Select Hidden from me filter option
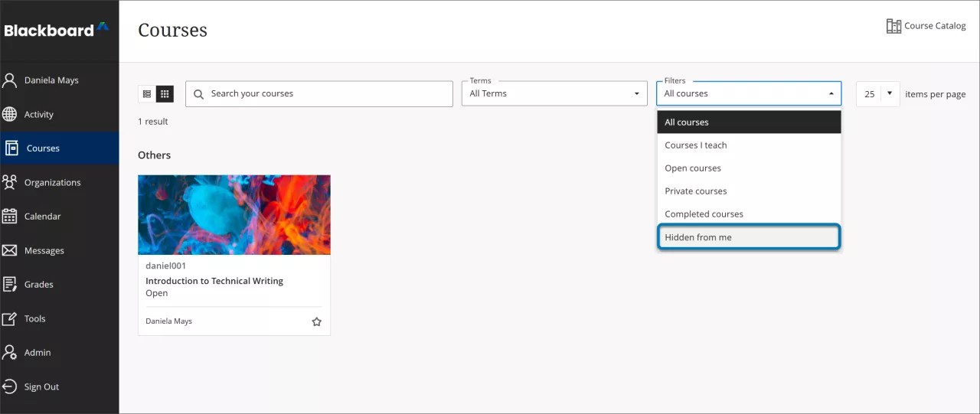Image resolution: width=980 pixels, height=414 pixels. click(x=748, y=237)
